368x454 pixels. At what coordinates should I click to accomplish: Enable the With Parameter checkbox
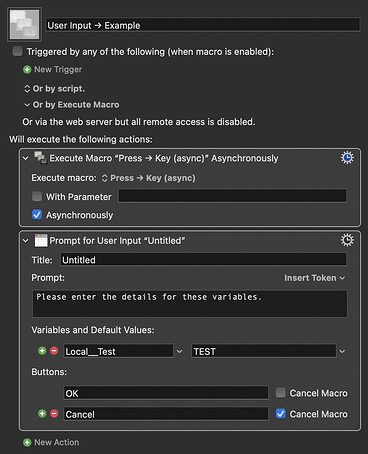pos(37,196)
